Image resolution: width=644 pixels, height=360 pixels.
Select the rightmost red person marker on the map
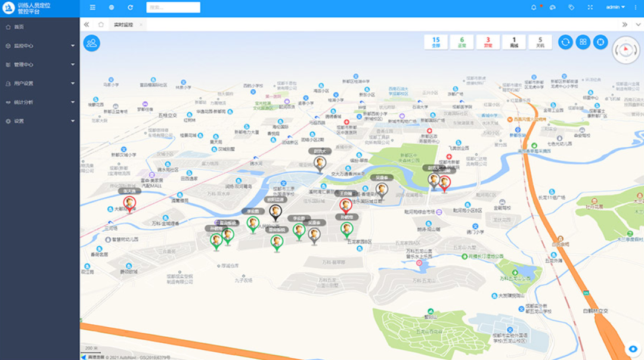pos(444,183)
